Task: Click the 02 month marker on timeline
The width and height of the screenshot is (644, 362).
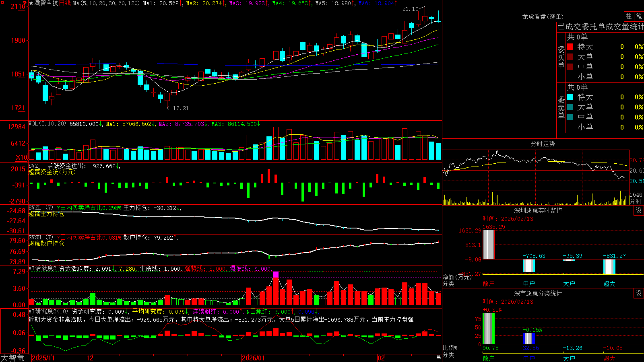Action: pos(381,358)
